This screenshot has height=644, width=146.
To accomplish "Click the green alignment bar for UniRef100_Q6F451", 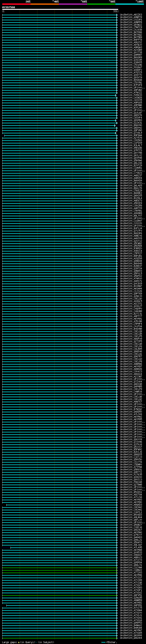I will [x=60, y=595].
